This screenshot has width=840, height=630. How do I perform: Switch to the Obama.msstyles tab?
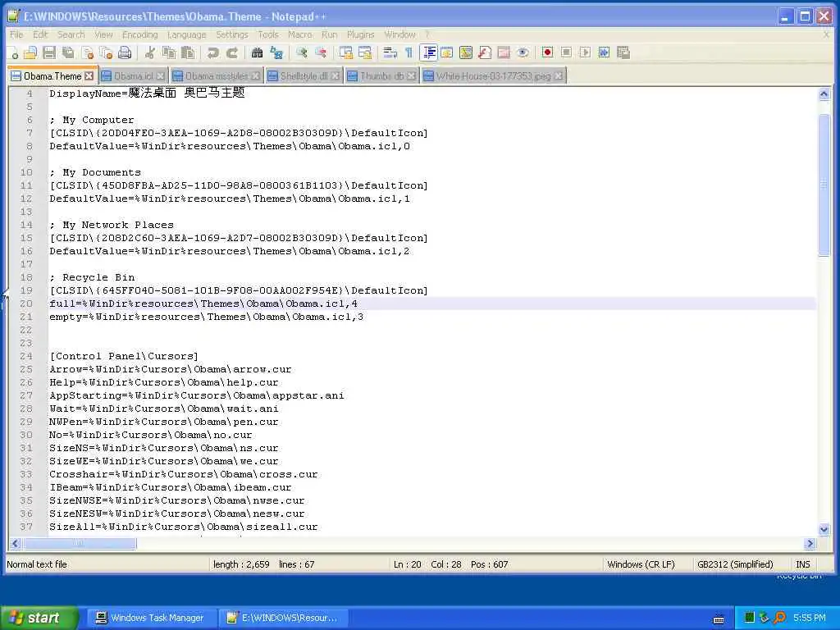217,76
